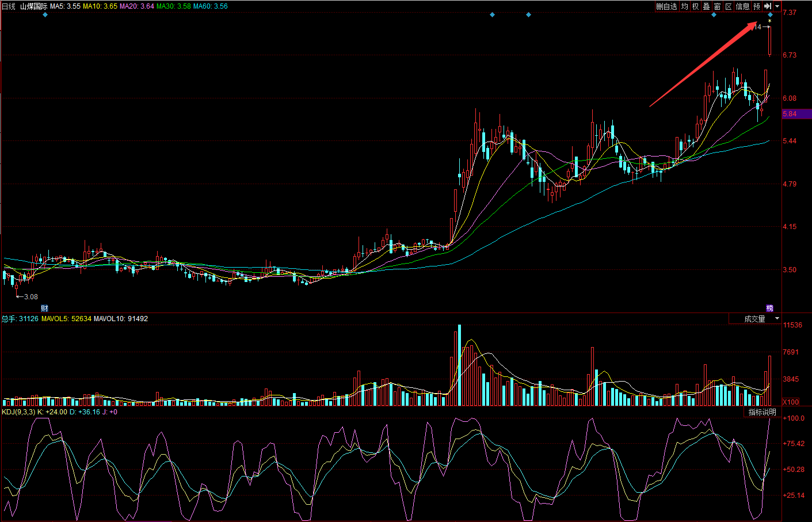Click the 7.37 price axis label
The height and width of the screenshot is (522, 812).
[x=790, y=13]
